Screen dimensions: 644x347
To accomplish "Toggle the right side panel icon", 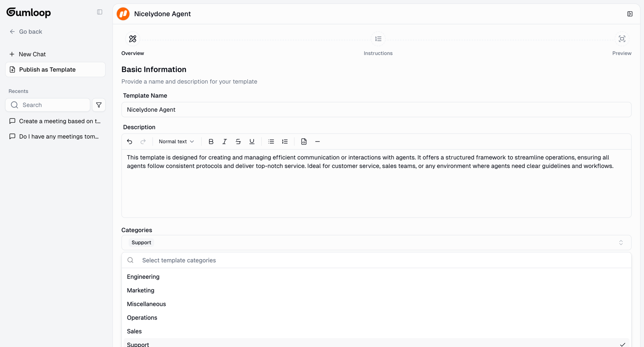I will pos(630,14).
